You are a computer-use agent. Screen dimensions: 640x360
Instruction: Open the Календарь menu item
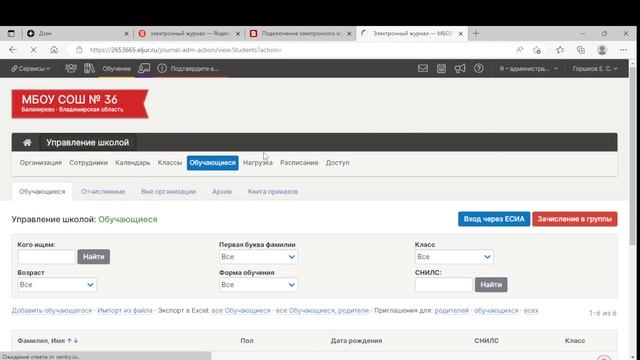click(133, 162)
